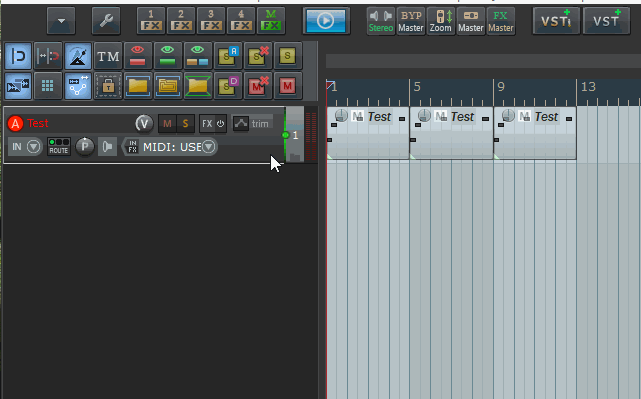Click the trim automation mode label

click(x=260, y=123)
